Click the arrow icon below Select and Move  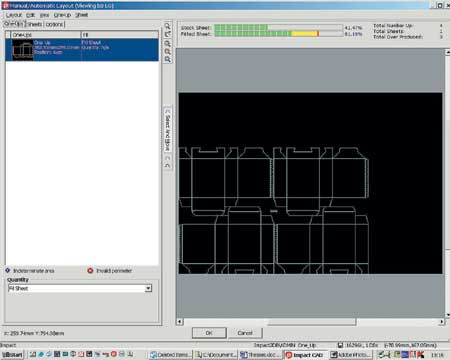168,165
